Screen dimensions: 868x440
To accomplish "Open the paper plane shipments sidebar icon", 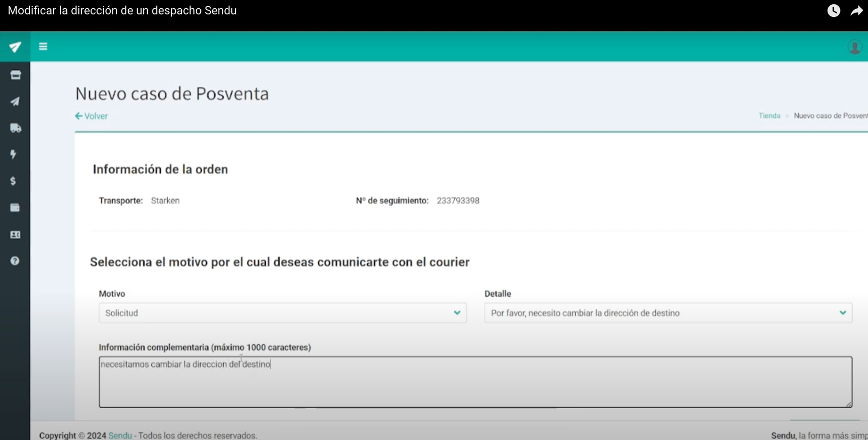I will point(15,101).
